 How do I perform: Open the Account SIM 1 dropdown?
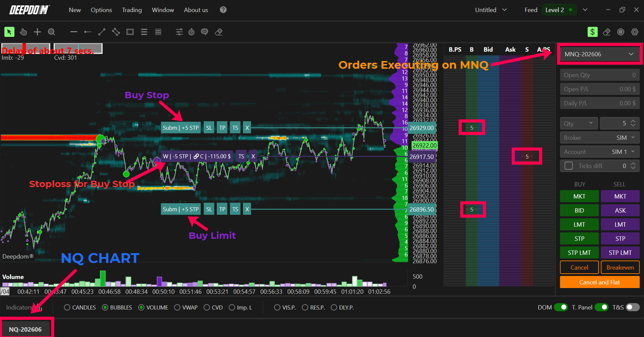point(600,152)
